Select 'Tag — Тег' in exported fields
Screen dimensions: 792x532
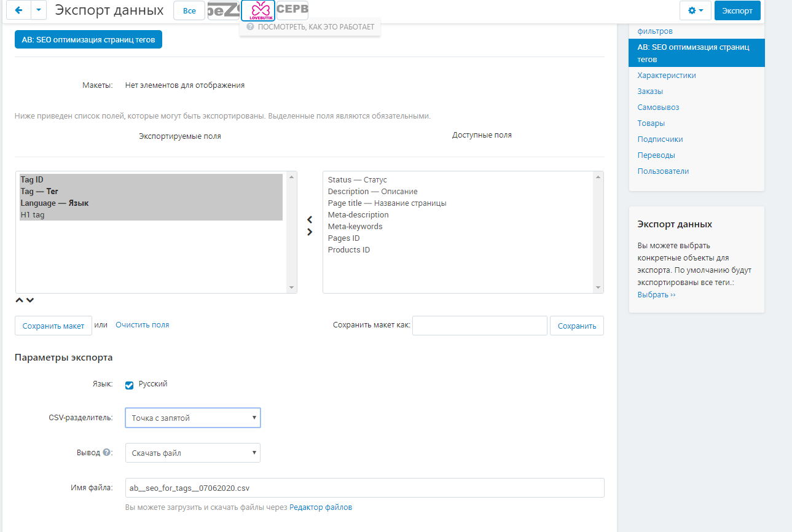click(151, 192)
